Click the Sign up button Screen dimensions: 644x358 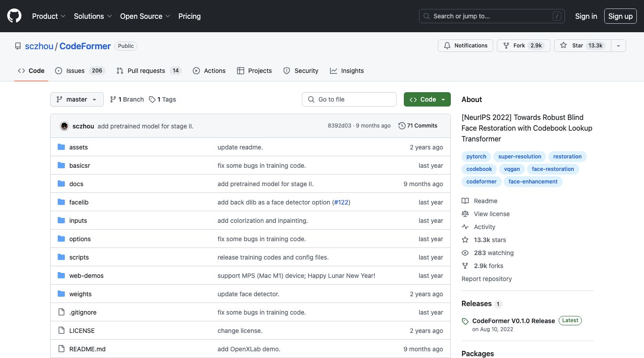pyautogui.click(x=620, y=16)
